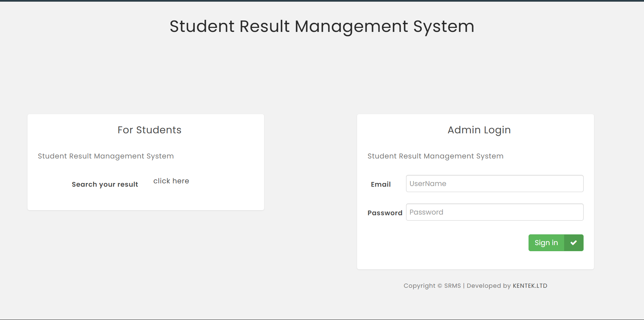Focus the Password input field
The height and width of the screenshot is (320, 644).
tap(494, 212)
